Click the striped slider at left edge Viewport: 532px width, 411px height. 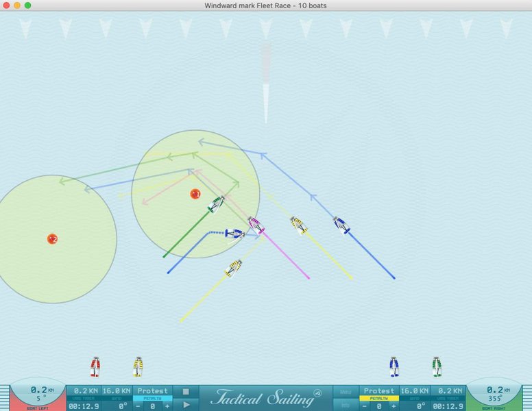pyautogui.click(x=4, y=398)
